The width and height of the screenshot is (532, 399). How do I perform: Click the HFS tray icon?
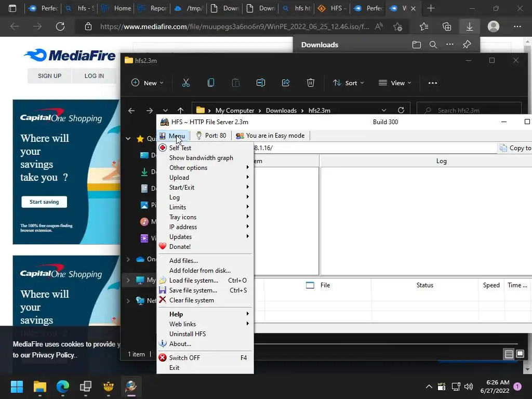tap(442, 387)
